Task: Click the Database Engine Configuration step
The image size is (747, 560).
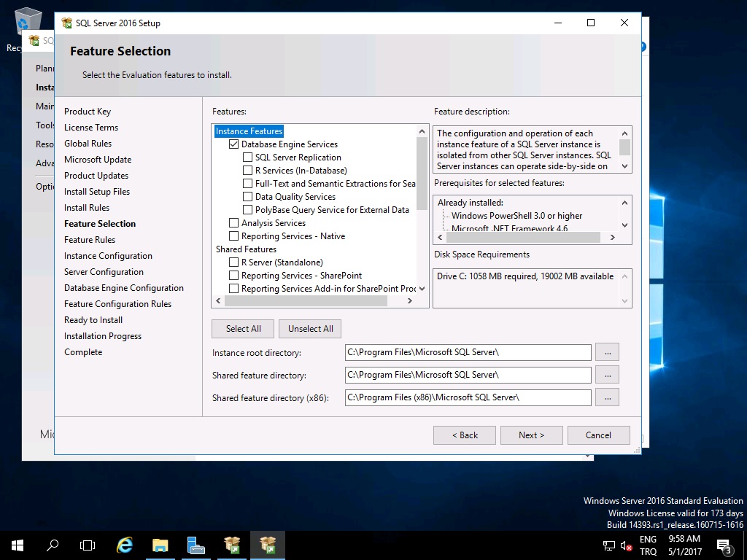Action: (x=124, y=288)
